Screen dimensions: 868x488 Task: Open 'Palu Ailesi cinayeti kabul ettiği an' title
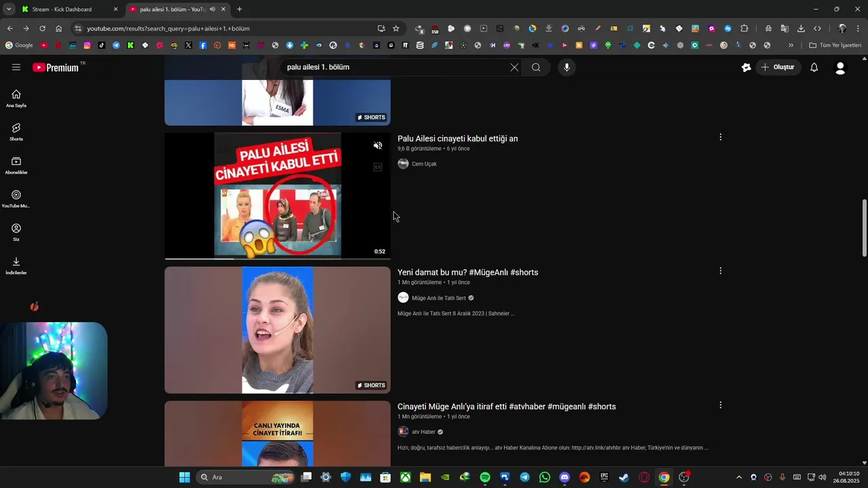[x=458, y=138]
